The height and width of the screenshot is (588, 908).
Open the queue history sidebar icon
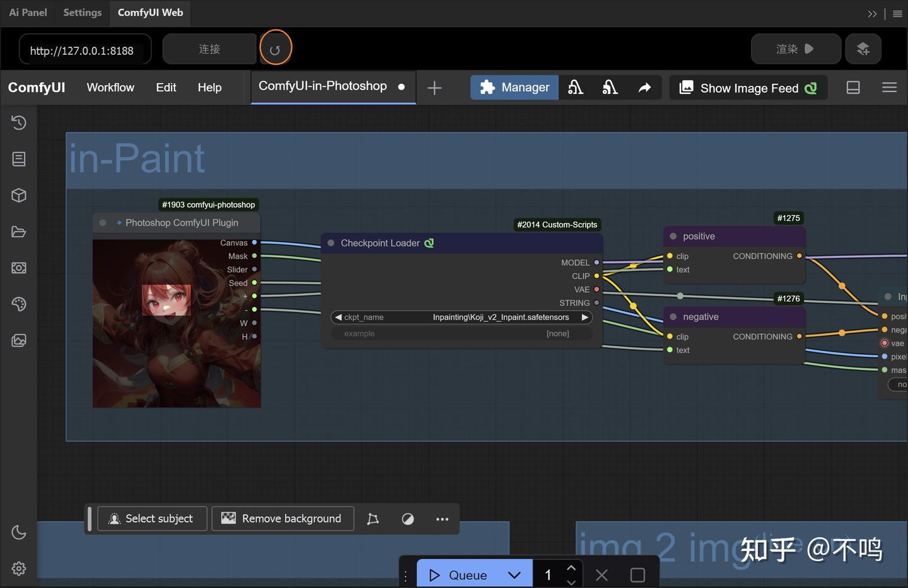[x=19, y=122]
